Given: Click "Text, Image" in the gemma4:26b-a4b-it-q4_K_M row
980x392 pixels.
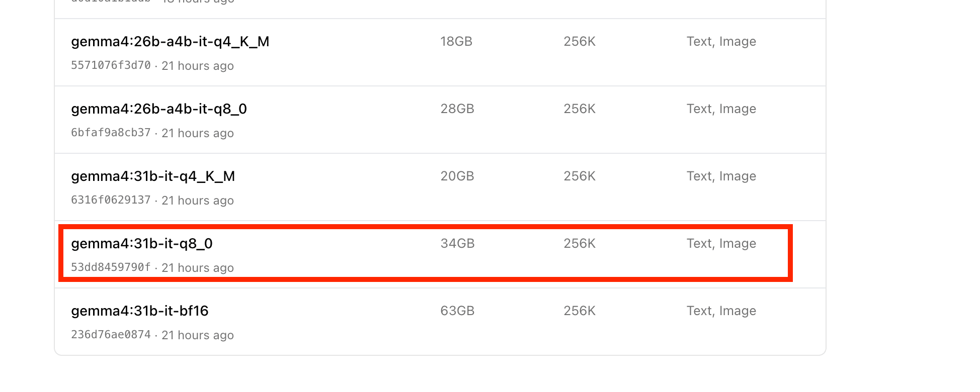Looking at the screenshot, I should (721, 42).
